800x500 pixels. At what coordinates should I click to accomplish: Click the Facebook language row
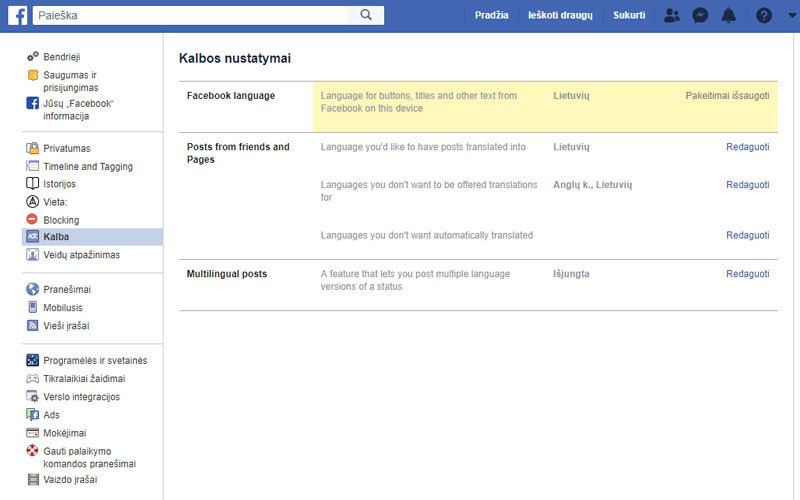(x=478, y=107)
